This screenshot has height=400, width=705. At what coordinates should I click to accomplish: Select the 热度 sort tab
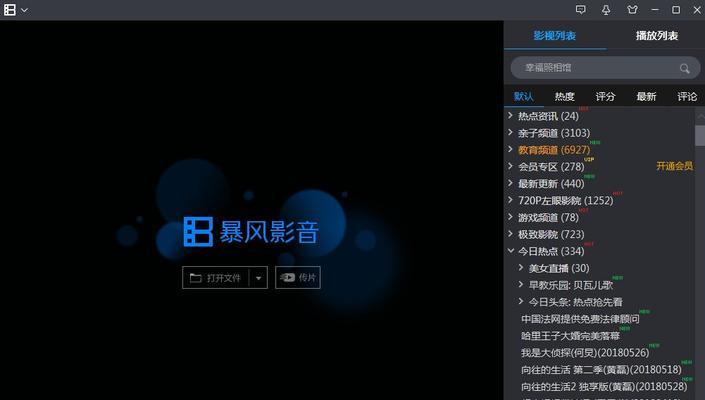point(564,96)
